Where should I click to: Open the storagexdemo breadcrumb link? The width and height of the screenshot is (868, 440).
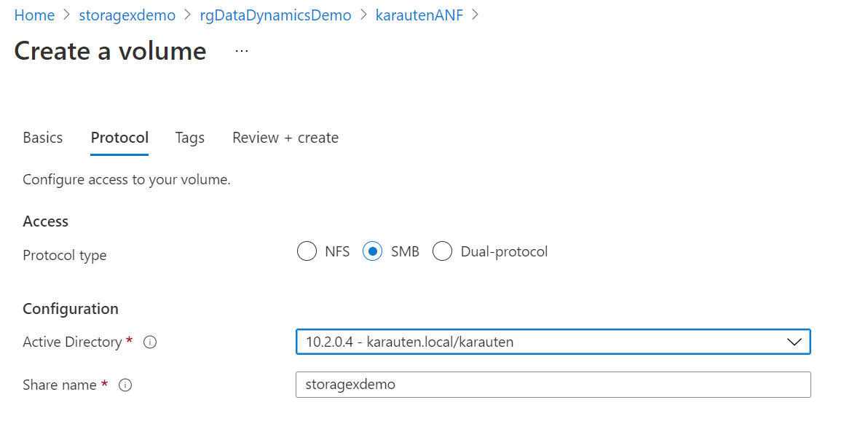click(127, 15)
